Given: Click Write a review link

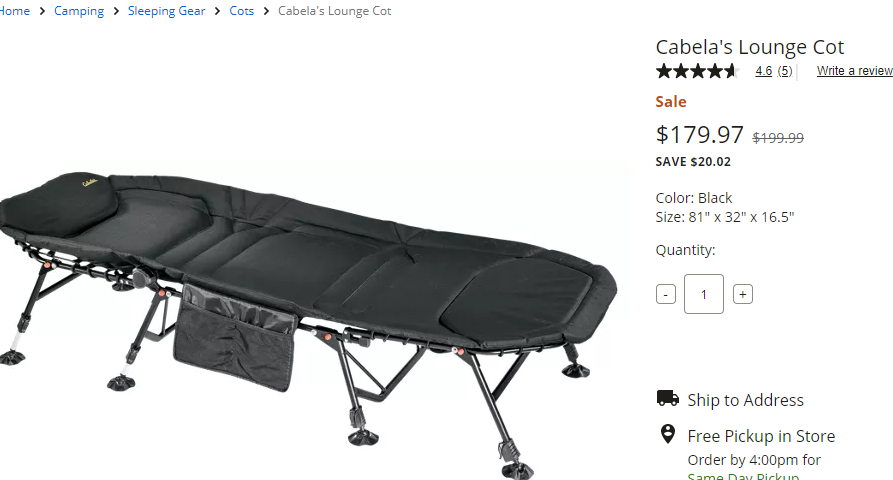Looking at the screenshot, I should point(854,71).
